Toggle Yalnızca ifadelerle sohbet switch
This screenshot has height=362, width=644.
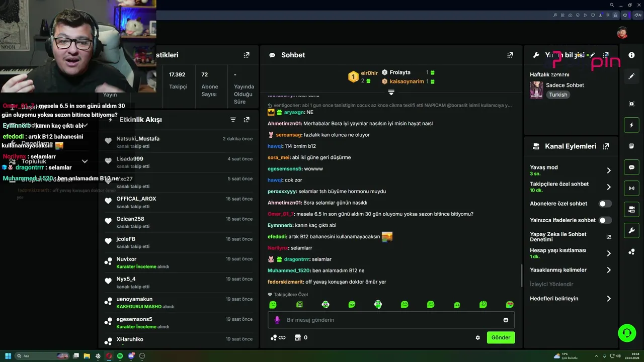(605, 220)
